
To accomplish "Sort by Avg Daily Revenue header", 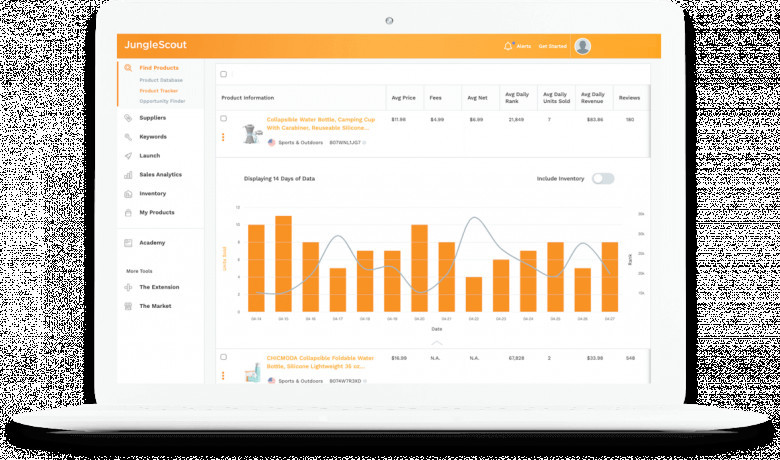I will click(x=592, y=97).
